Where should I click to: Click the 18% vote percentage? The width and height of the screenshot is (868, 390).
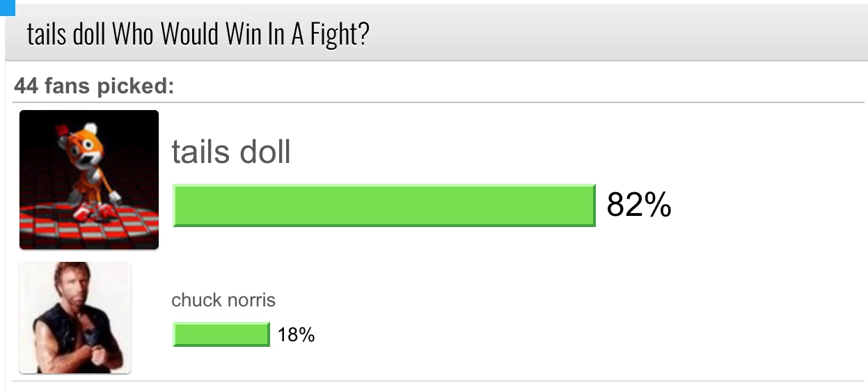click(296, 335)
